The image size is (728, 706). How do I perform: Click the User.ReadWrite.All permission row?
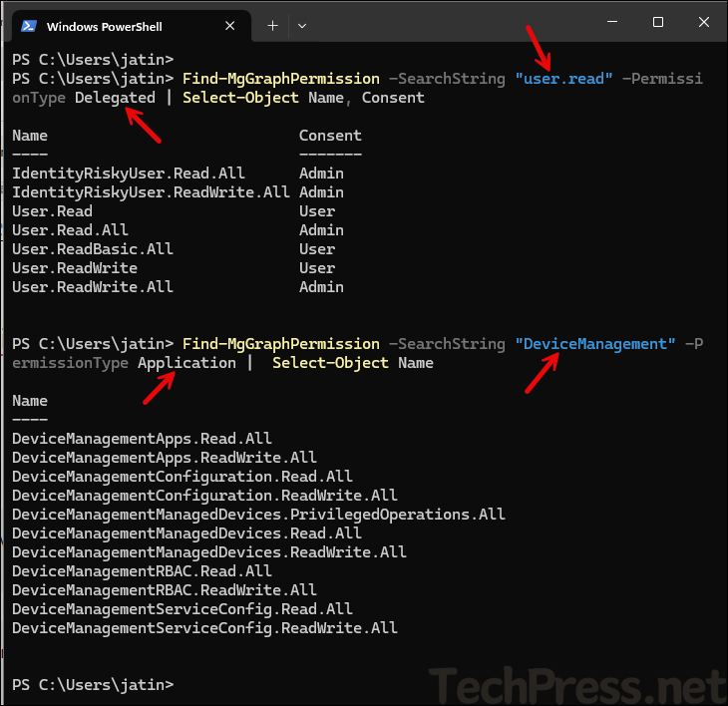tap(93, 287)
